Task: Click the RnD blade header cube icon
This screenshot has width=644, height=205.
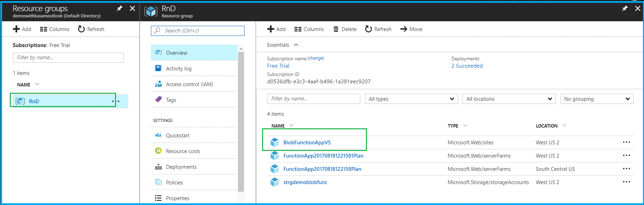Action: click(151, 11)
